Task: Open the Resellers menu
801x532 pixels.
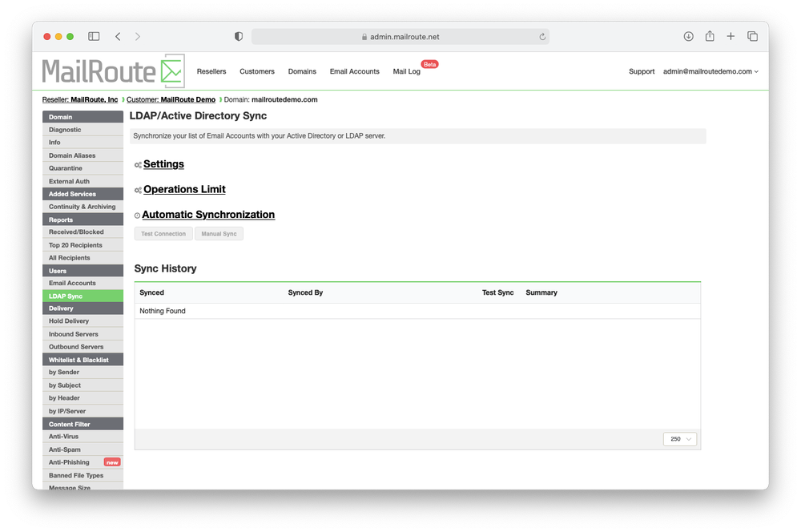Action: tap(211, 71)
